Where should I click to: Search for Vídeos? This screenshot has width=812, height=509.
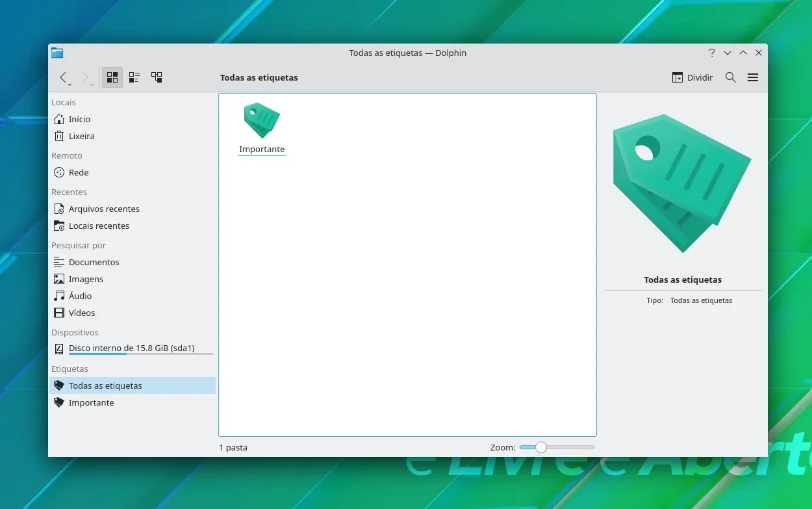(x=132, y=313)
